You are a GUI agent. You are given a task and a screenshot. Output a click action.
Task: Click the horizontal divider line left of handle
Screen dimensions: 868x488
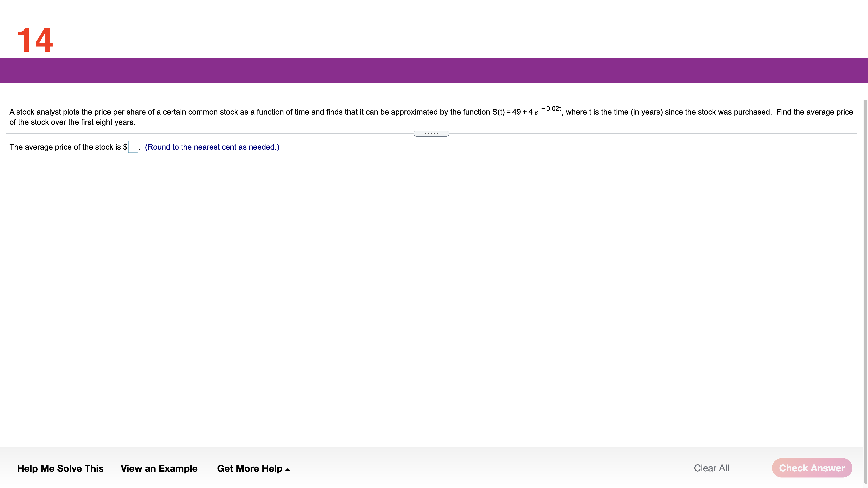(x=209, y=134)
